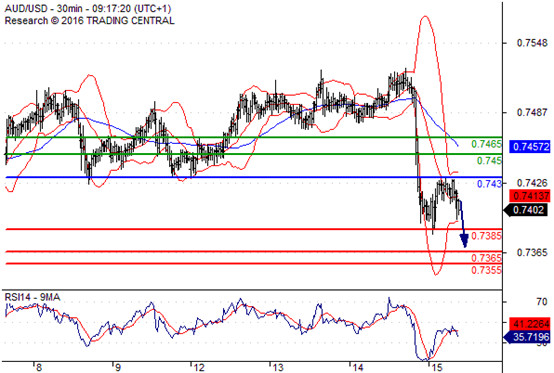Select date marker 9 on time axis
Viewport: 554px width, 373px height.
click(118, 368)
